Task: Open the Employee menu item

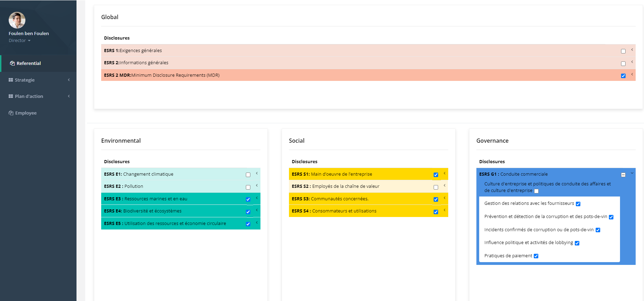Action: pos(26,113)
